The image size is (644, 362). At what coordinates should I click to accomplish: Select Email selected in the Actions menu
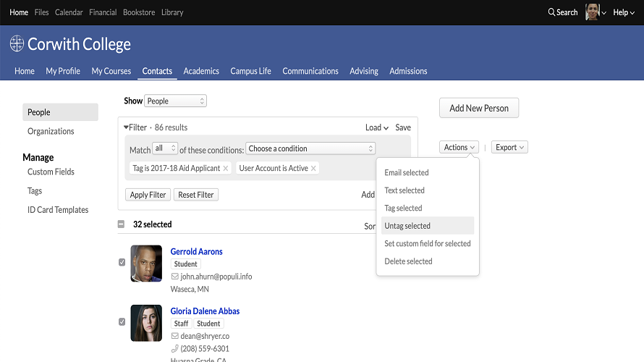(407, 173)
